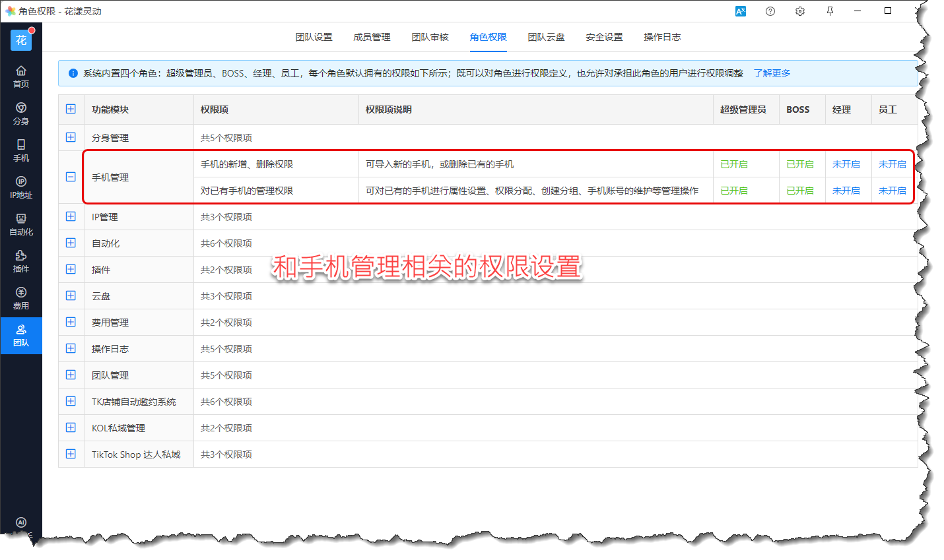Toggle 超级管理员 已开启 for 对已有手机的管理权限
The height and width of the screenshot is (560, 944).
(x=734, y=191)
